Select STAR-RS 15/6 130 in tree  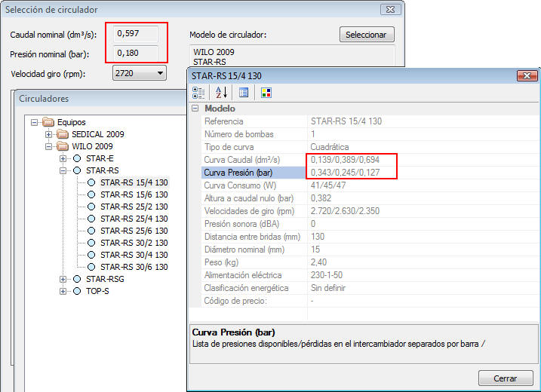pos(134,194)
